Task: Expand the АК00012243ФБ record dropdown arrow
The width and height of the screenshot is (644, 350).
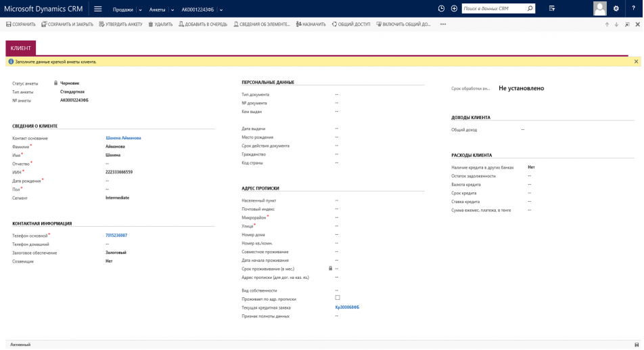Action: [221, 10]
